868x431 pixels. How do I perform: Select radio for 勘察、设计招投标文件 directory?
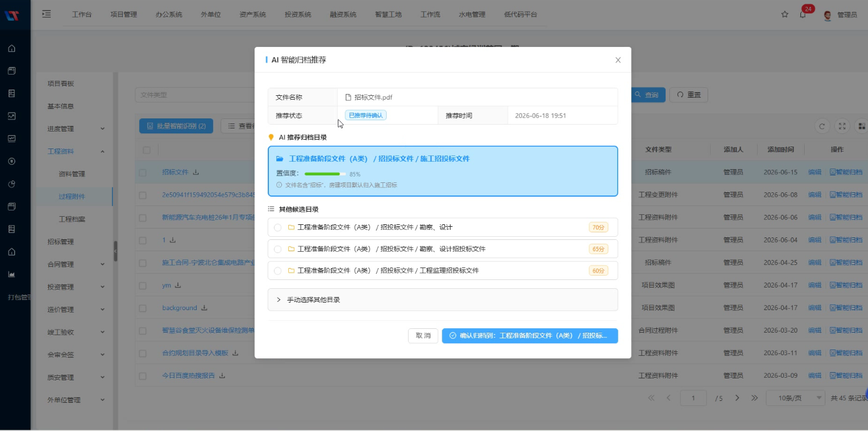tap(278, 249)
